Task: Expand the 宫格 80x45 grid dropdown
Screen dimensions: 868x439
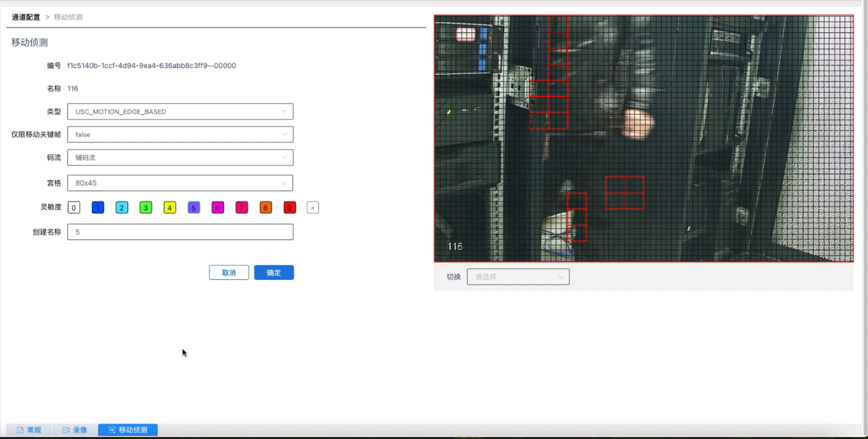Action: point(180,183)
